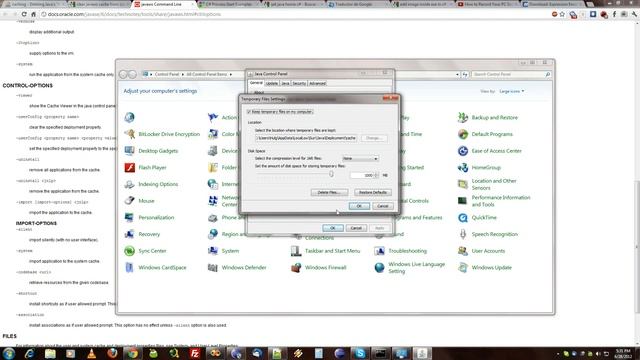Click the Control Panel back arrow

click(123, 74)
